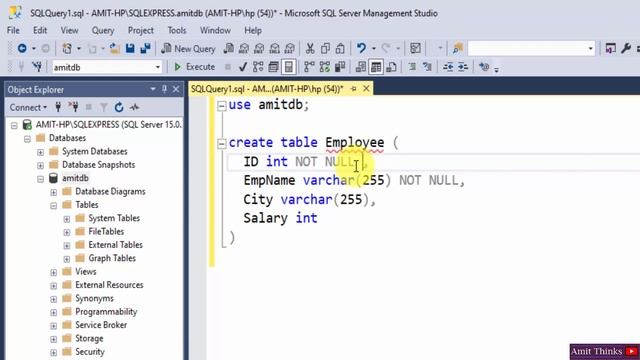The image size is (640, 360).
Task: Click the Find in Files icon
Action: [x=458, y=49]
